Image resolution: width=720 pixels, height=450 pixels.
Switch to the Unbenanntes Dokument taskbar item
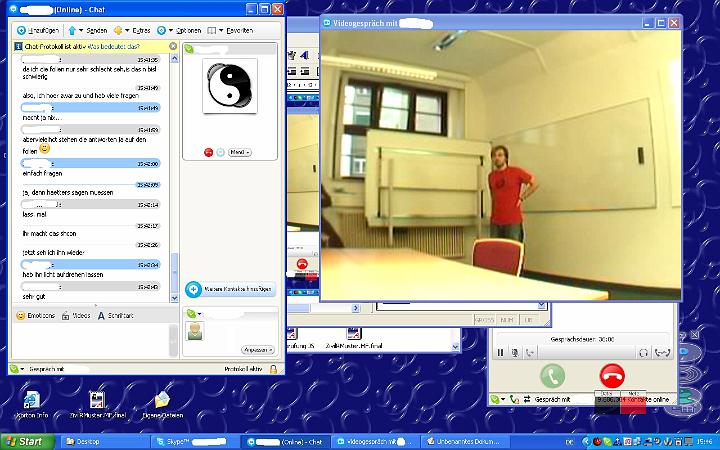(465, 442)
